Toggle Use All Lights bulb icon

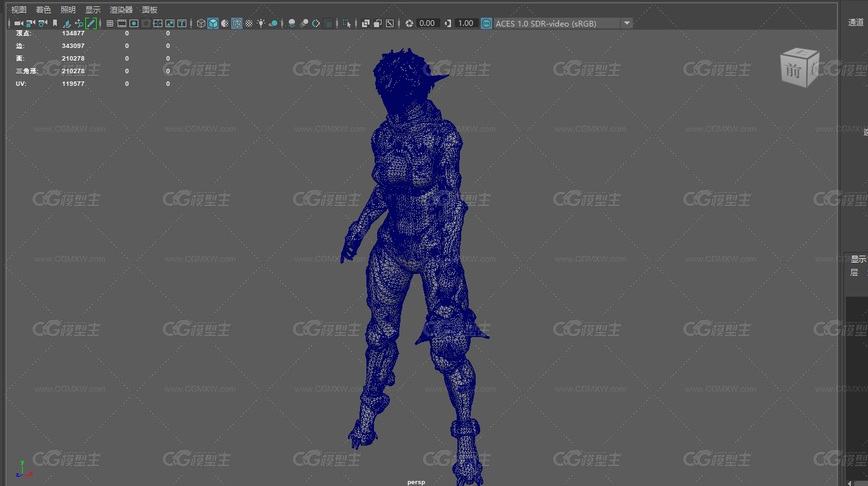point(261,23)
